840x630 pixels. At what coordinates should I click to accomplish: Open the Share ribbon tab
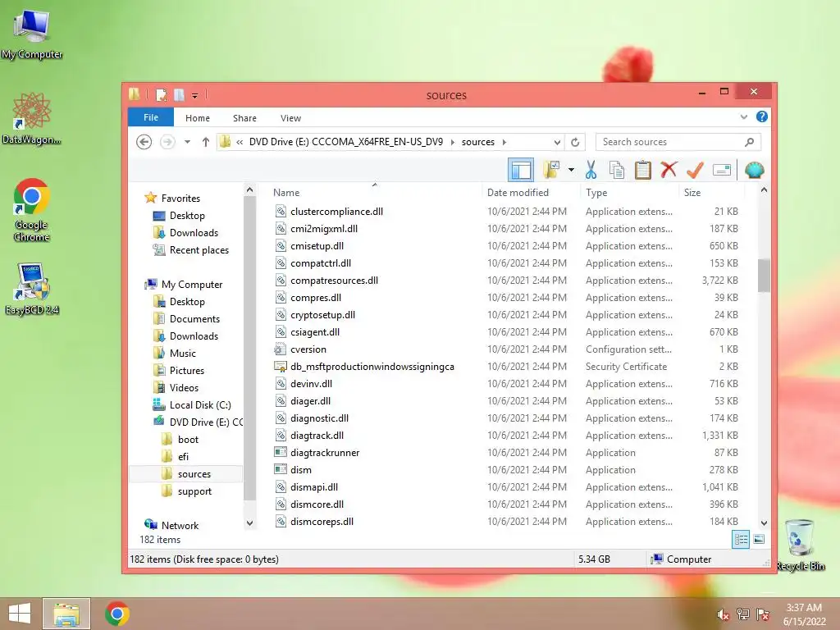click(244, 118)
